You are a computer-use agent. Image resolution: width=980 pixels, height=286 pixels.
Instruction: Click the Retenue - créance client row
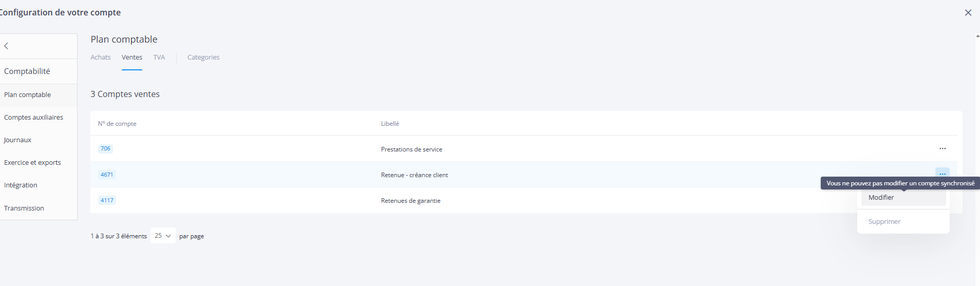click(x=414, y=175)
